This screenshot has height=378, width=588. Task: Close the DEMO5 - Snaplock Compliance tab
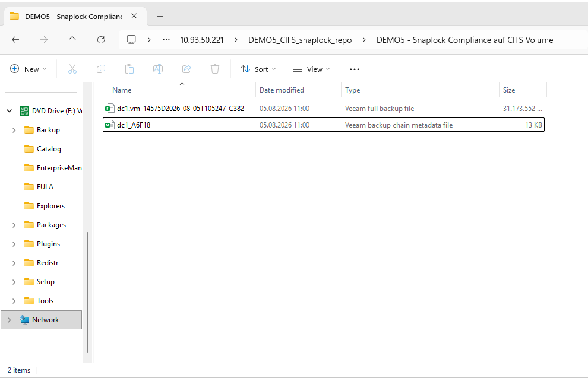[134, 16]
